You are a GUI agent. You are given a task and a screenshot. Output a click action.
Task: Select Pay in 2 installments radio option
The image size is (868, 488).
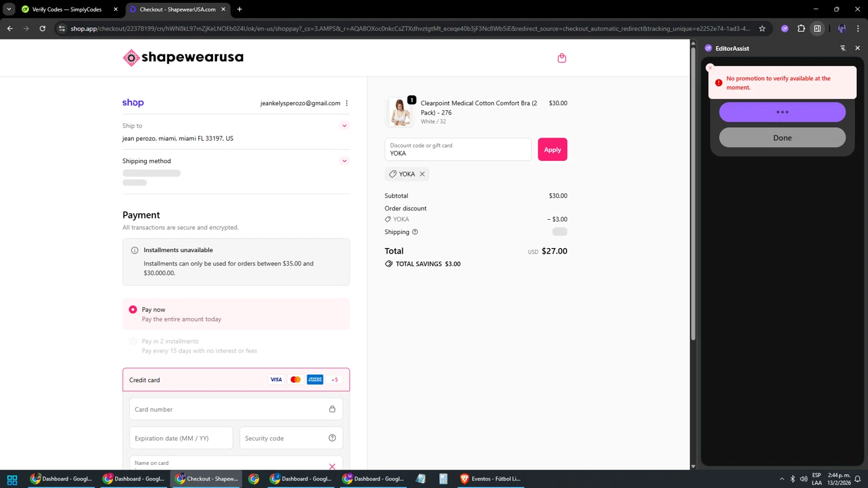pyautogui.click(x=133, y=341)
